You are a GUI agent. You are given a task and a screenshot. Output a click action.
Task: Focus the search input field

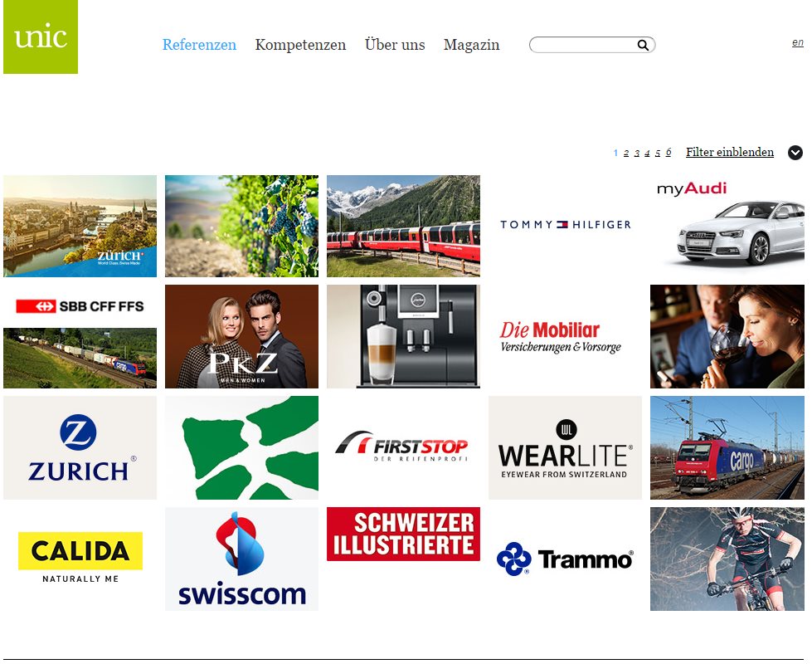coord(583,45)
